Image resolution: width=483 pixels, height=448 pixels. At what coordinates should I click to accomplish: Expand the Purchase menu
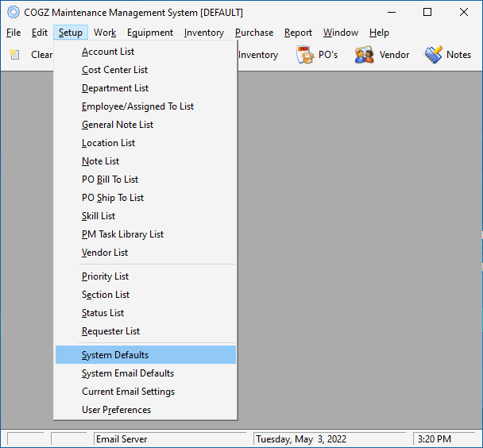click(x=254, y=33)
